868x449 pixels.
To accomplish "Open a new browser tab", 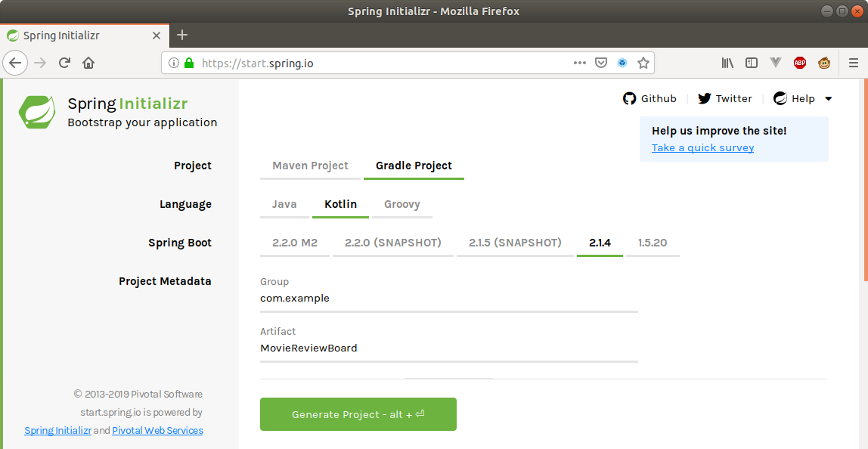I will (x=182, y=36).
